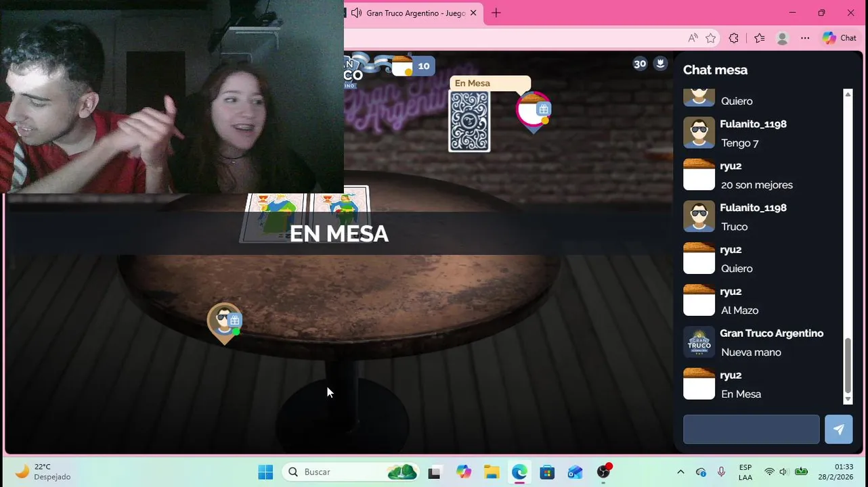Image resolution: width=868 pixels, height=487 pixels.
Task: Open the browser profile avatar
Action: point(782,38)
